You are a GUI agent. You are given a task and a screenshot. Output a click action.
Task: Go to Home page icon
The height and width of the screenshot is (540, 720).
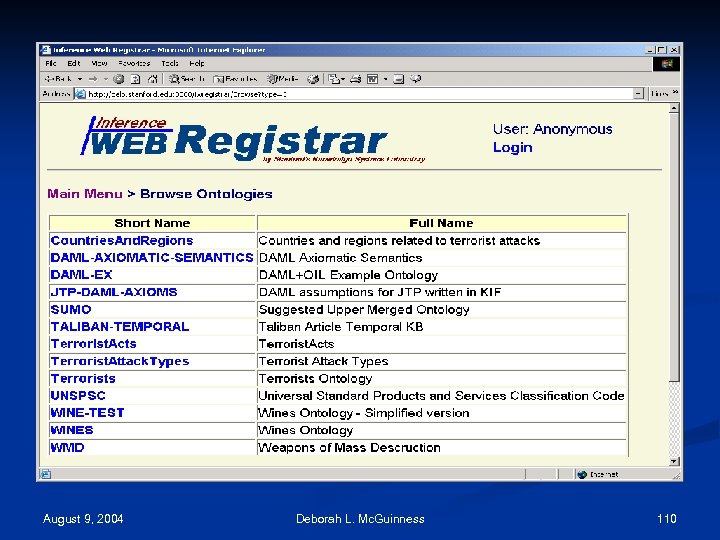pyautogui.click(x=153, y=79)
